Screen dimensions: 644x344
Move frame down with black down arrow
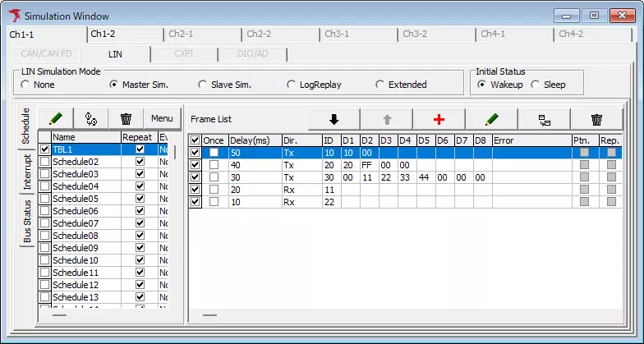point(333,120)
